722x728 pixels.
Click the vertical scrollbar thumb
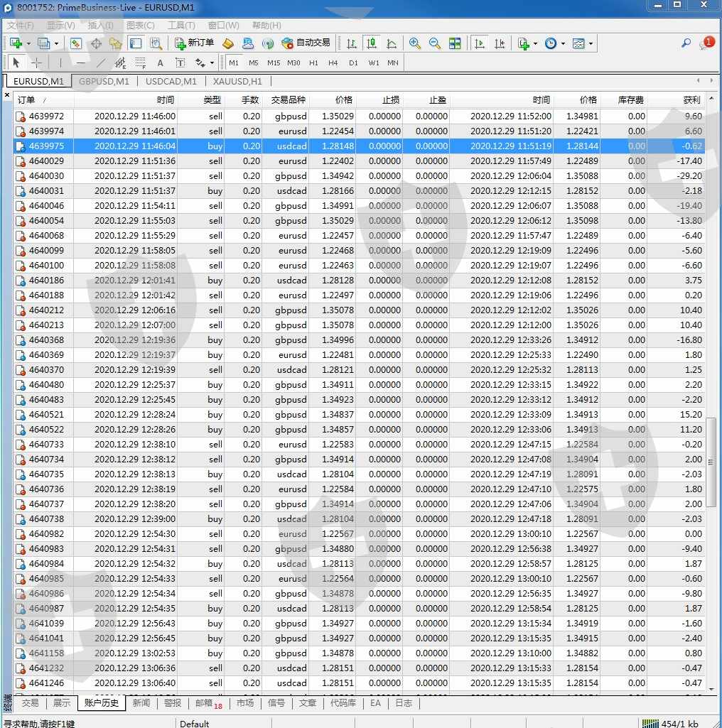click(x=711, y=462)
